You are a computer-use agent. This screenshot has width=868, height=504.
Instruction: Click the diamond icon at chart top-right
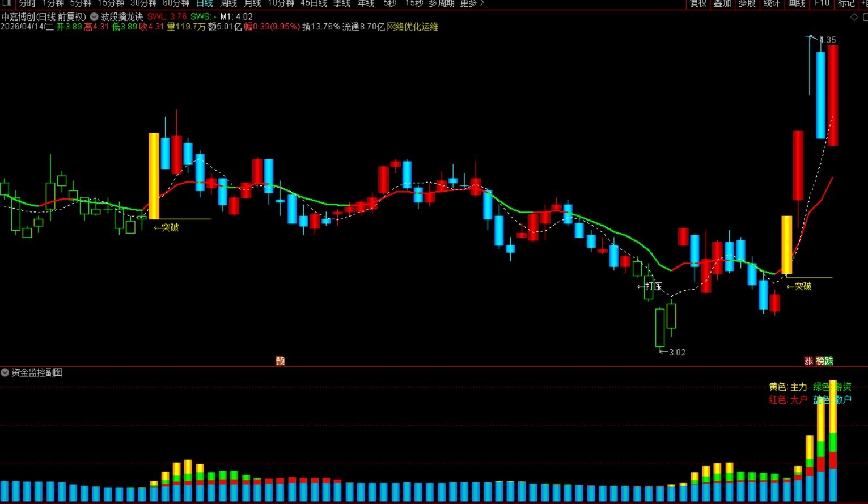[x=854, y=18]
